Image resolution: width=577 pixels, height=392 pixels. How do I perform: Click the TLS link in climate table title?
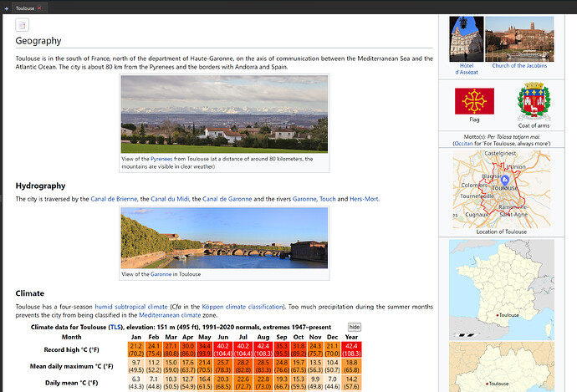[114, 327]
